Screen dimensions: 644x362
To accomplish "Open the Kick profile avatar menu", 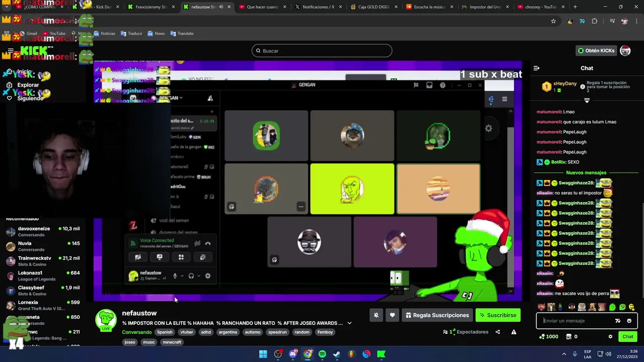I will coord(625,51).
